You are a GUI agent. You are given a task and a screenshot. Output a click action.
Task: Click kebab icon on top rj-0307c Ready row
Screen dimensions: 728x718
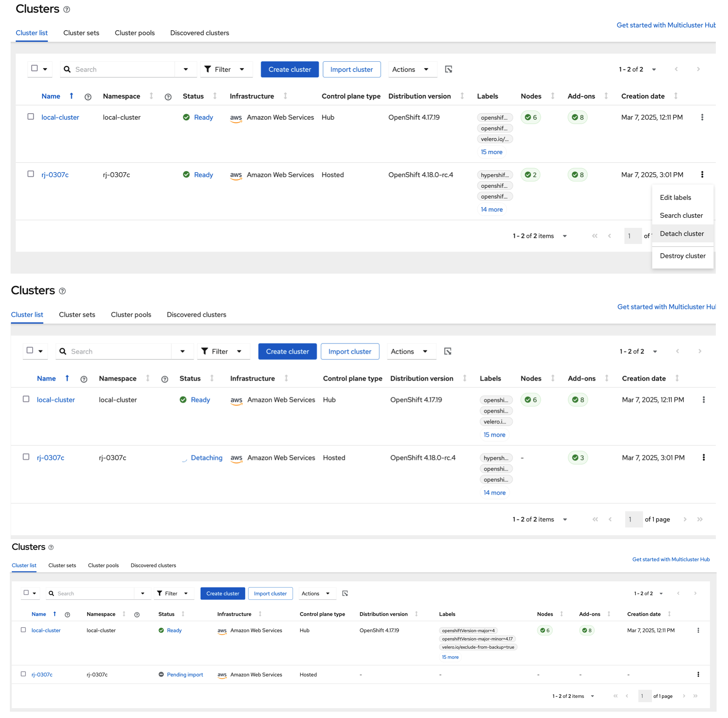point(702,175)
